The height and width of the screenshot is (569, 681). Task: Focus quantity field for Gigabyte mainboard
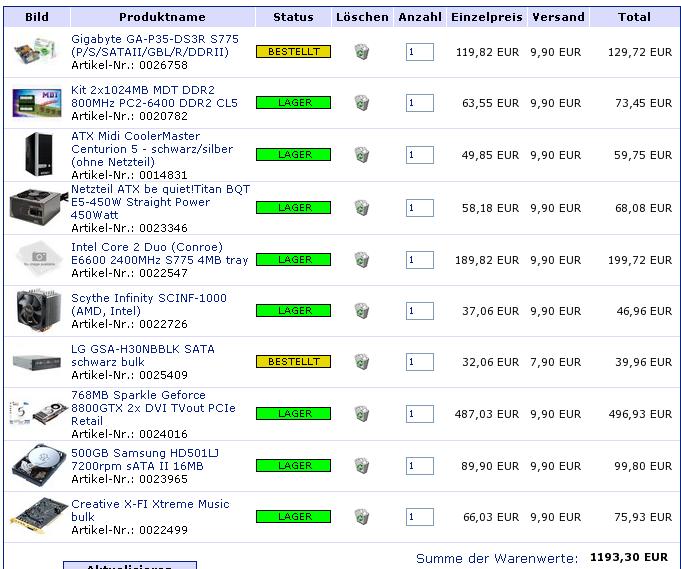(420, 52)
